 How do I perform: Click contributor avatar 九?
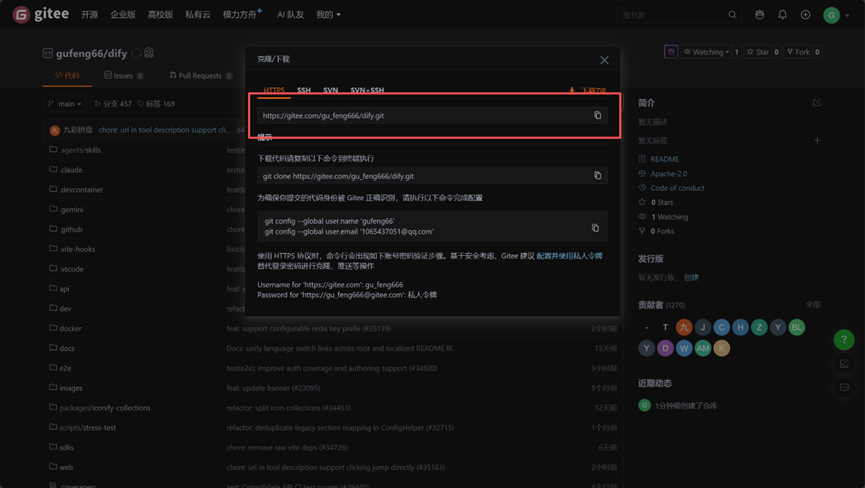tap(684, 328)
